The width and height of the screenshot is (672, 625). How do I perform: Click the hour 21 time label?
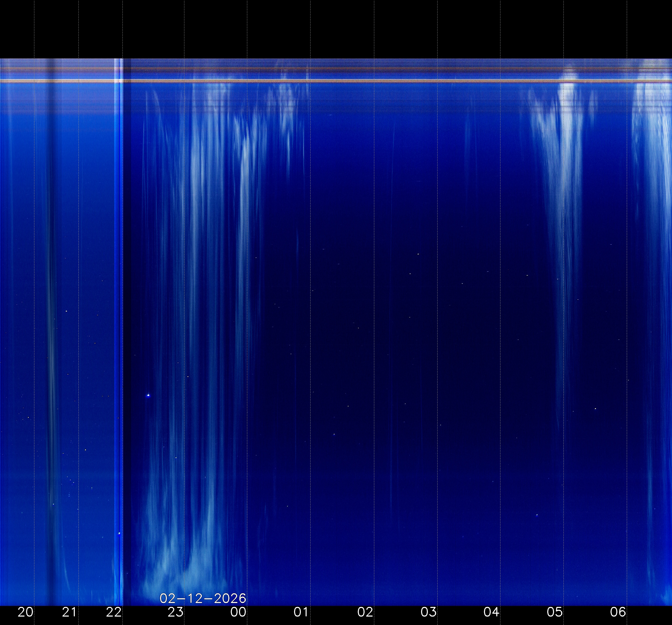pyautogui.click(x=69, y=612)
